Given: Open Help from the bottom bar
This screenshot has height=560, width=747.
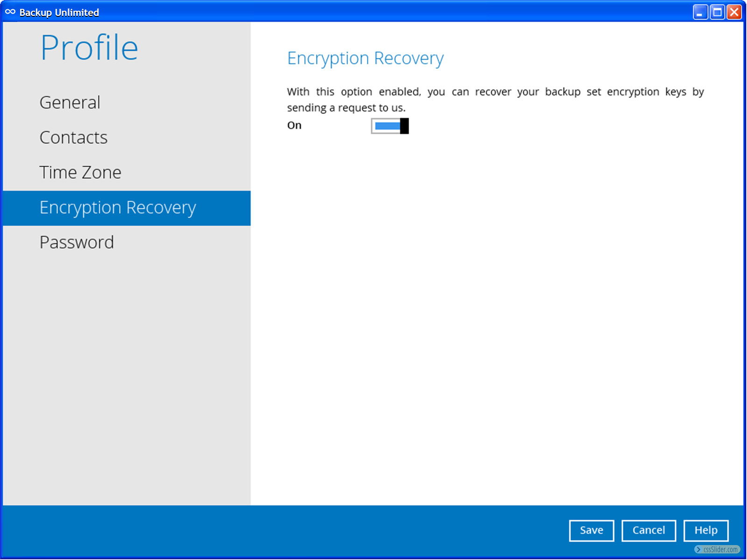Looking at the screenshot, I should pos(705,531).
